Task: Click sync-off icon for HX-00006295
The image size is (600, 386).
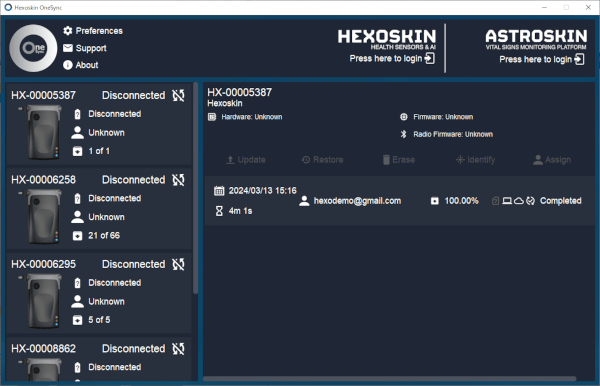Action: coord(178,264)
